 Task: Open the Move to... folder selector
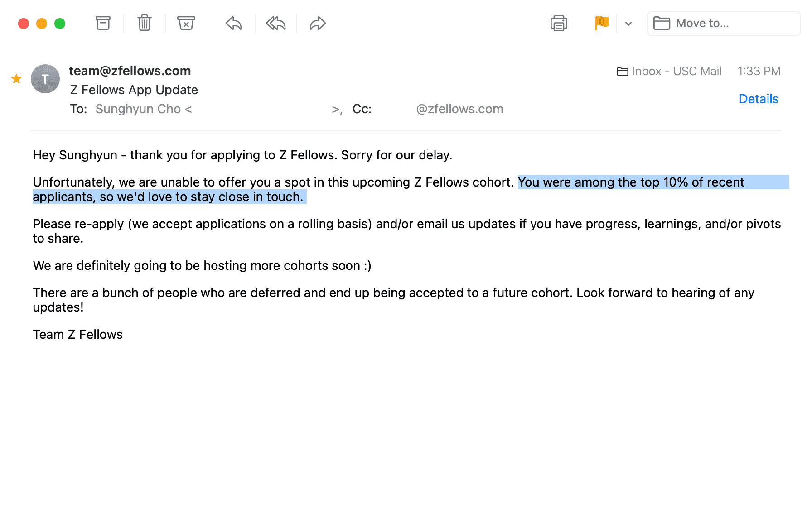724,24
